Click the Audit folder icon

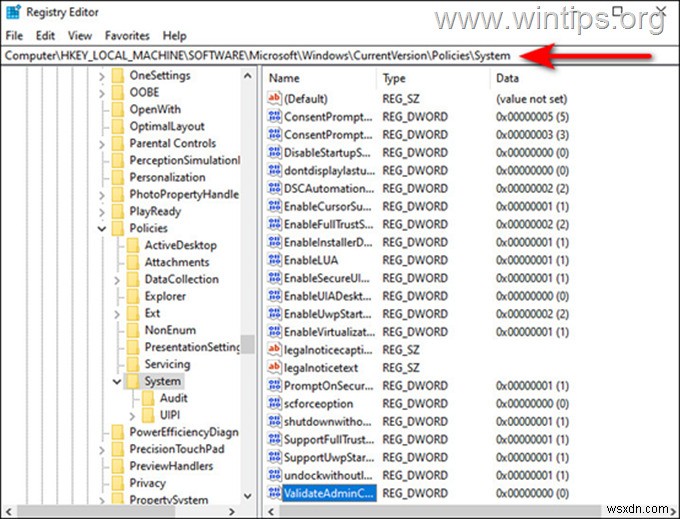[148, 398]
